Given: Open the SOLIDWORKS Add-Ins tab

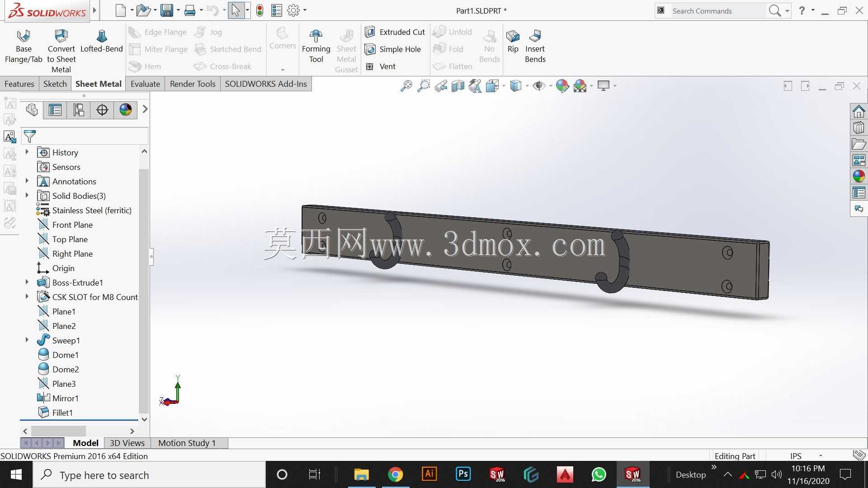Looking at the screenshot, I should coord(266,84).
